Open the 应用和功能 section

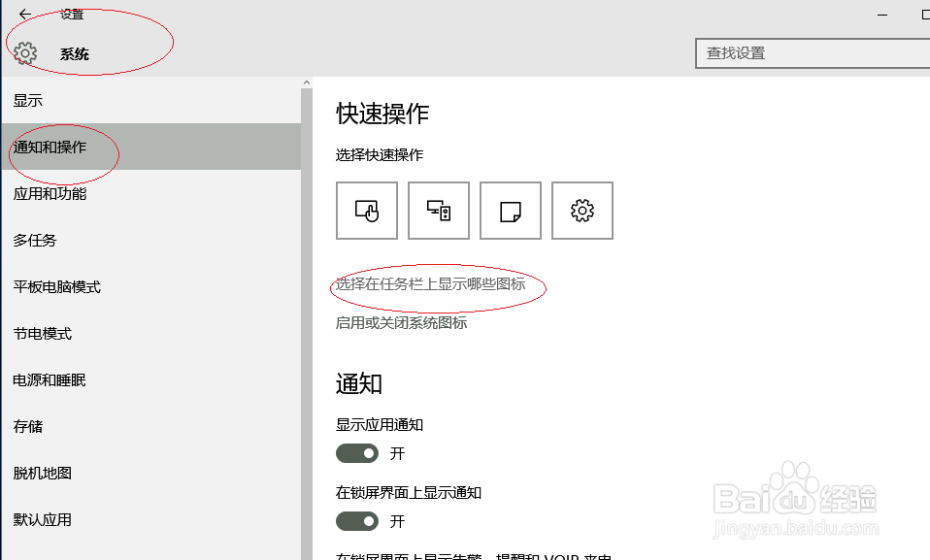[49, 193]
